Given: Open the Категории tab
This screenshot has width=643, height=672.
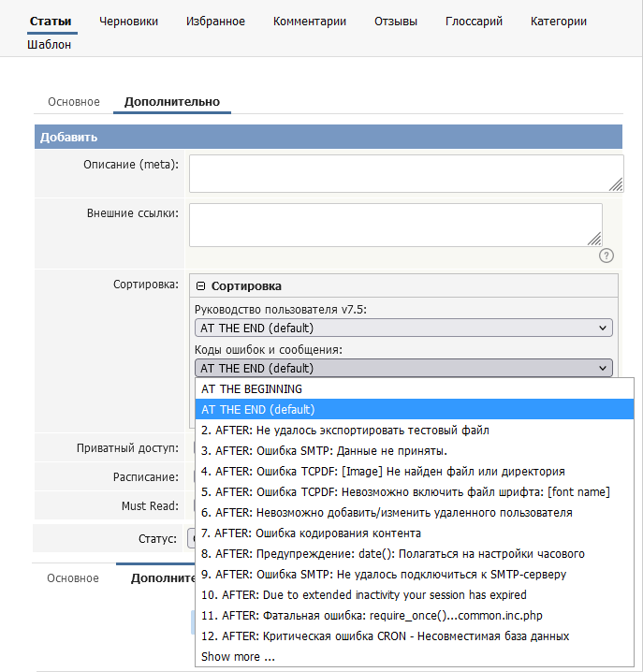Looking at the screenshot, I should (559, 21).
